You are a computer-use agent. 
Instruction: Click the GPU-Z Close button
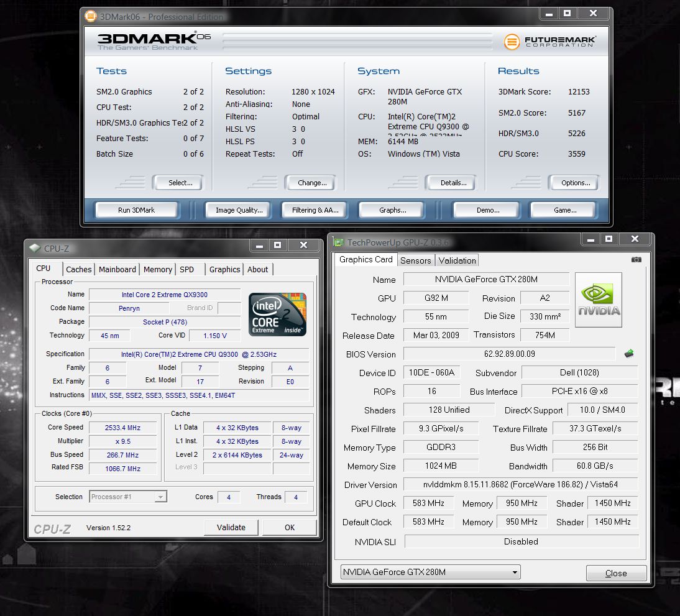[616, 573]
